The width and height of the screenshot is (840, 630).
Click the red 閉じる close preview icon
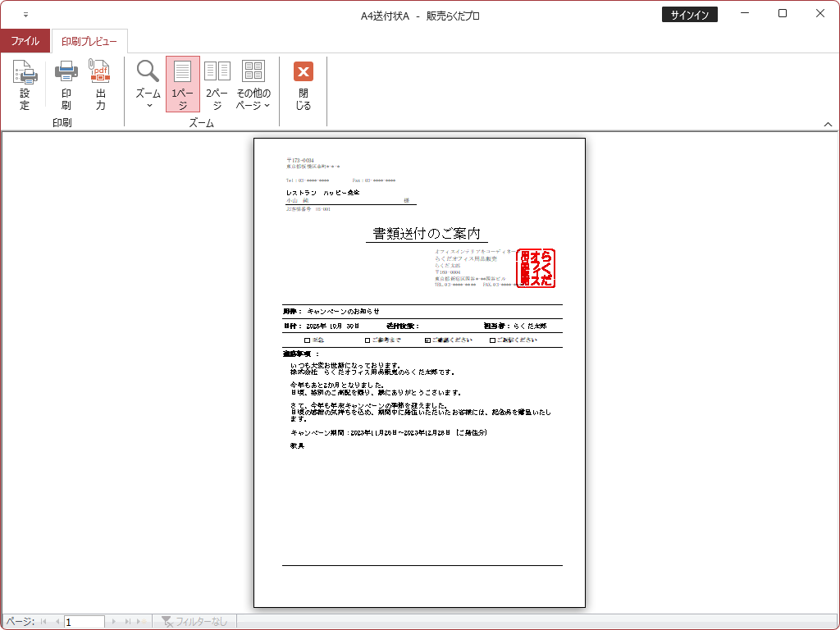304,84
